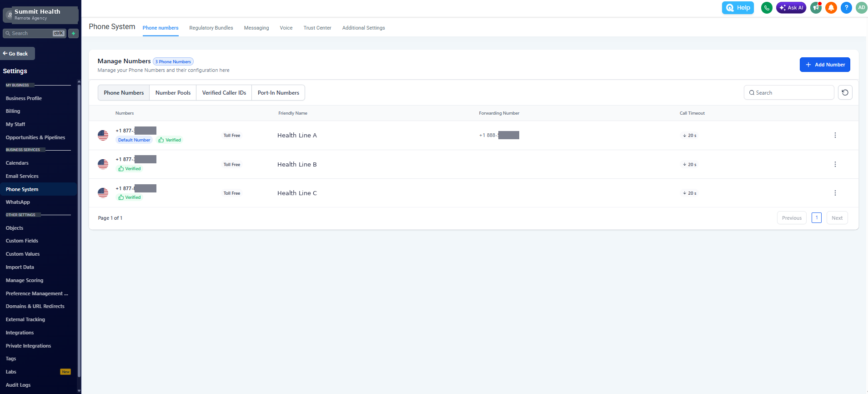Open WhatsApp settings in sidebar
This screenshot has height=394, width=868.
pyautogui.click(x=18, y=202)
